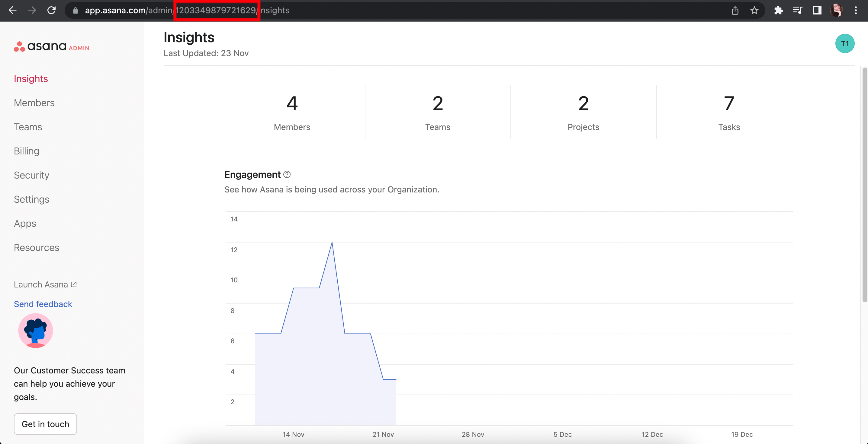Open the T1 account avatar menu

pos(844,43)
